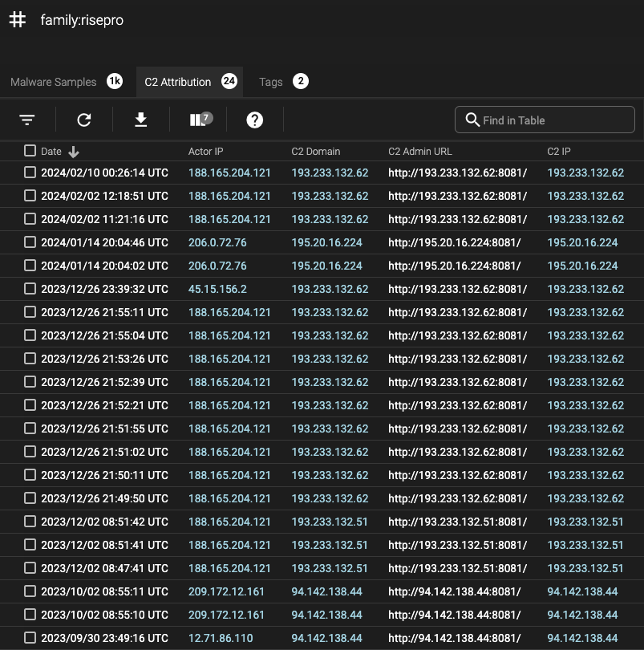Open the filter list icon

tap(27, 120)
